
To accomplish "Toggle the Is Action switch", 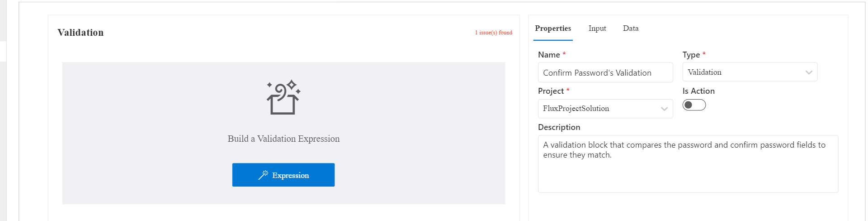I will 694,105.
